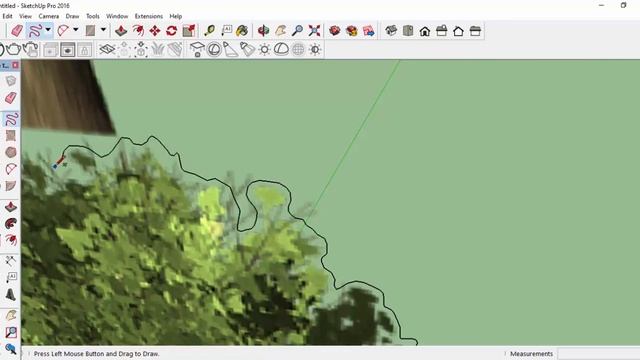Activate the Pan hand tool in the top toolbar
This screenshot has width=640, height=360.
point(280,31)
